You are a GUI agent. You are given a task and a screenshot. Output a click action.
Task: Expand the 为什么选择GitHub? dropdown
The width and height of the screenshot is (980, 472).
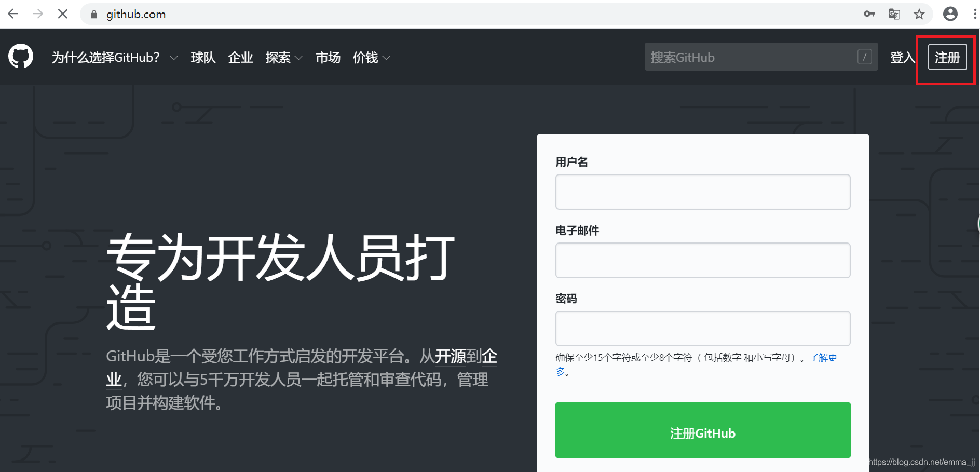(115, 57)
